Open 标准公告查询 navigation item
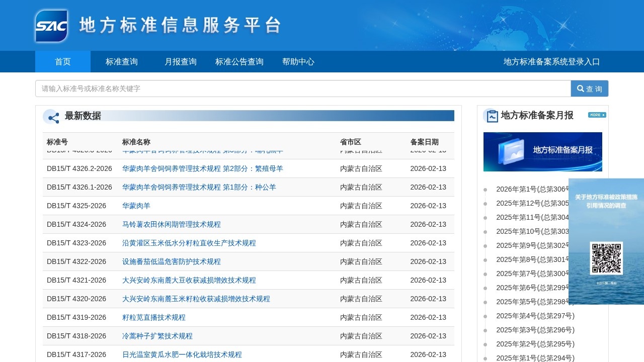 (x=239, y=62)
